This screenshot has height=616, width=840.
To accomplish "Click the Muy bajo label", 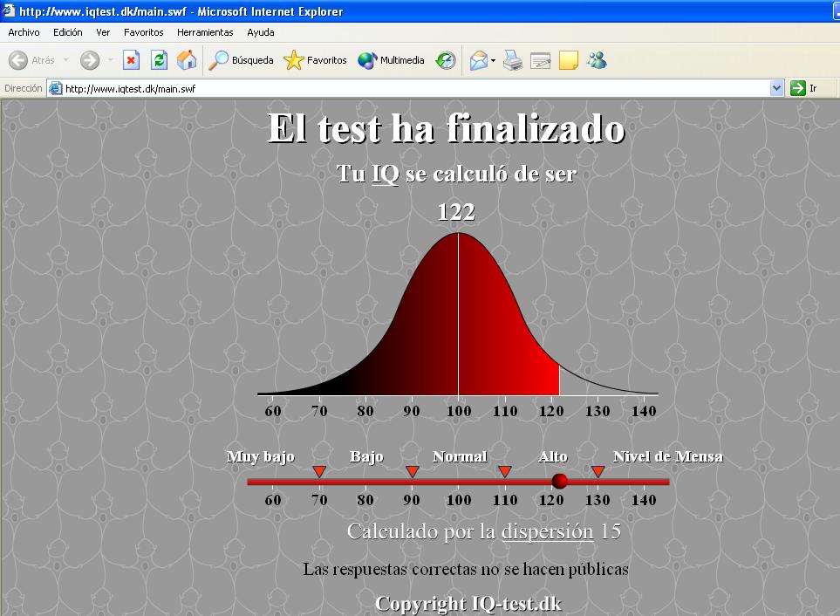I will 260,456.
